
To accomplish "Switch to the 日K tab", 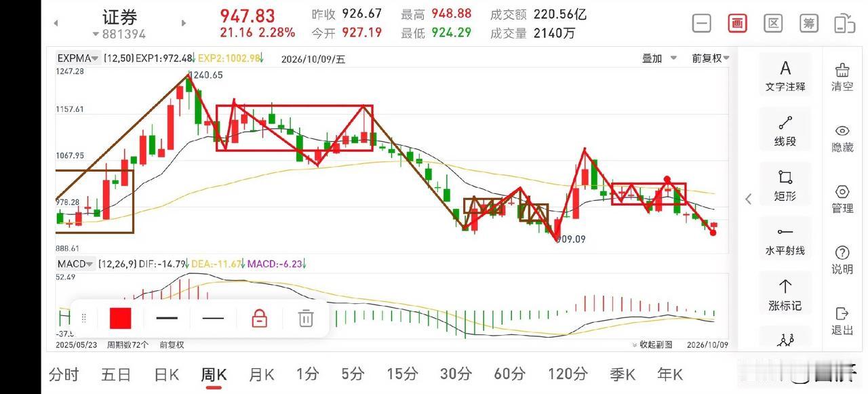I will pyautogui.click(x=167, y=374).
